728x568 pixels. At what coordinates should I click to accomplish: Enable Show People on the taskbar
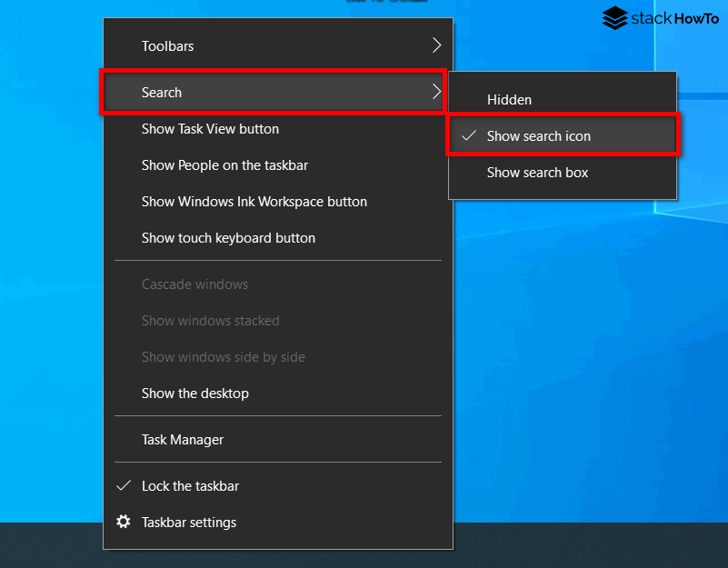coord(224,164)
